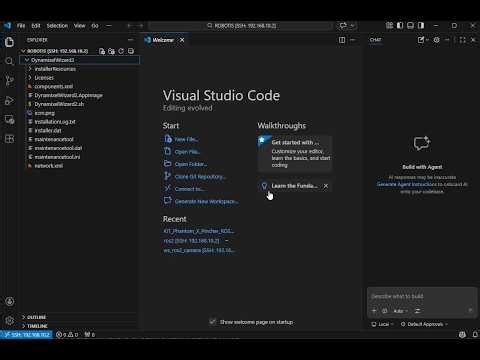The height and width of the screenshot is (360, 480).
Task: Open the Copilot chat icon in title bar
Action: click(343, 26)
